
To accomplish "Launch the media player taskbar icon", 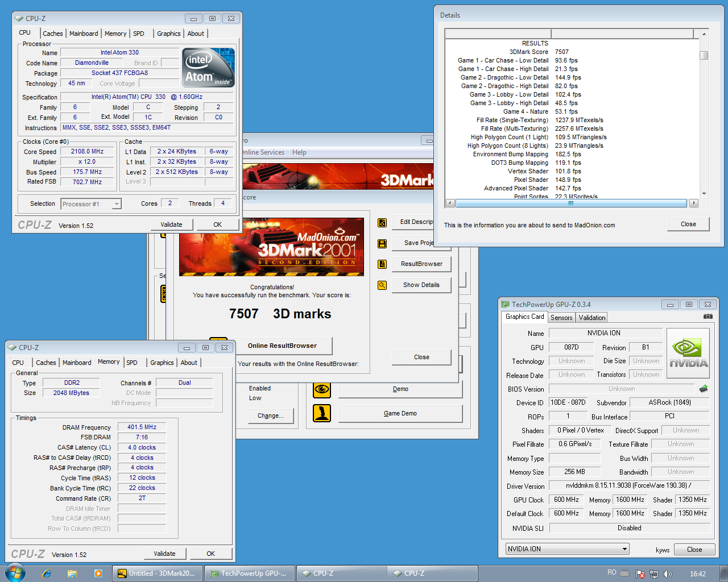I will (98, 573).
